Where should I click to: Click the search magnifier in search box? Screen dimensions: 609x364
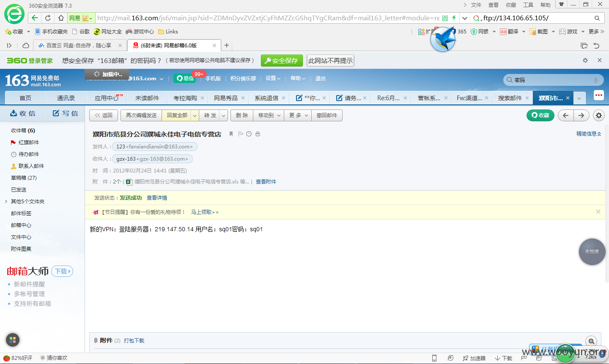(597, 18)
